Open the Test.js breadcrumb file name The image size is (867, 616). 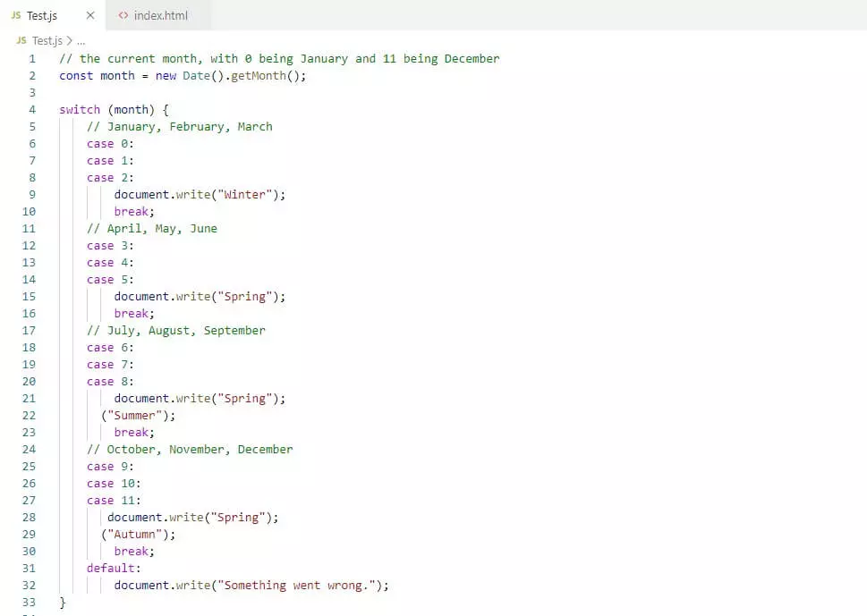[x=47, y=40]
